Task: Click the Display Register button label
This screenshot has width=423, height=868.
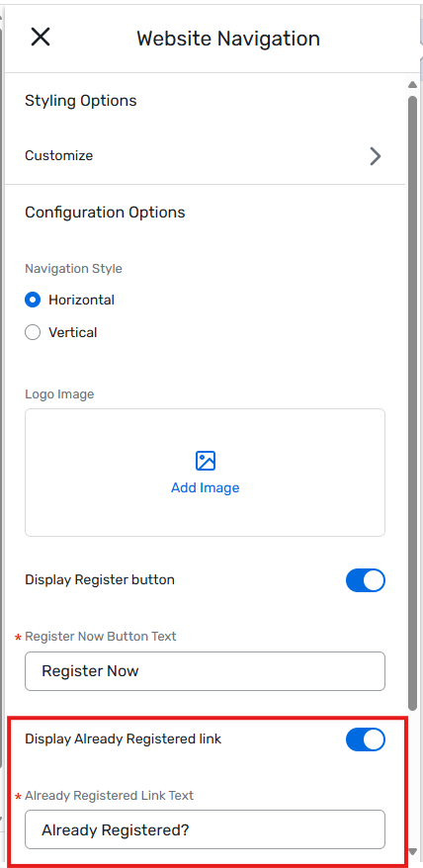Action: point(100,579)
